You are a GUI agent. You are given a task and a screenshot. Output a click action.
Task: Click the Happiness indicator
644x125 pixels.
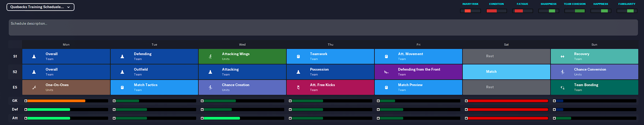click(x=601, y=11)
